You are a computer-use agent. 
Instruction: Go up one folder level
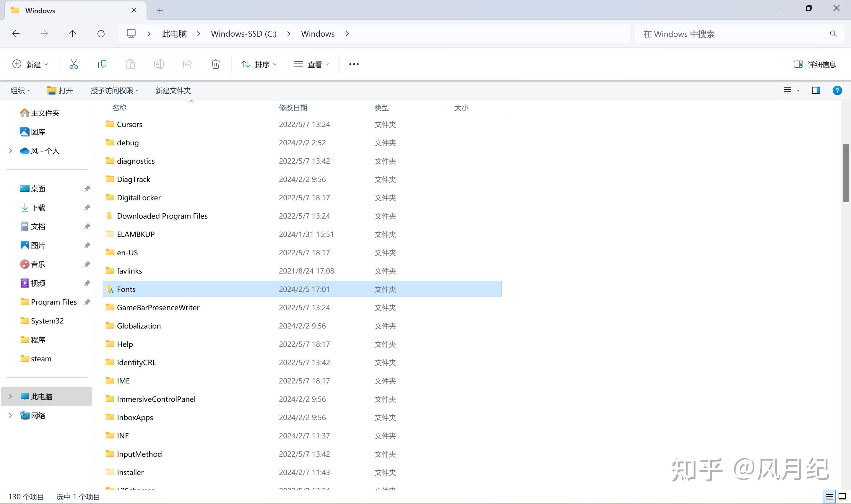tap(72, 34)
